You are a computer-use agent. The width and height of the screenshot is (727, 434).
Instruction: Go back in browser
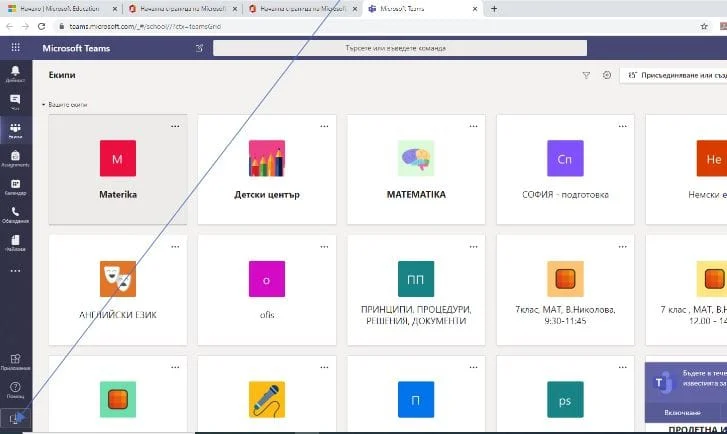(x=9, y=26)
